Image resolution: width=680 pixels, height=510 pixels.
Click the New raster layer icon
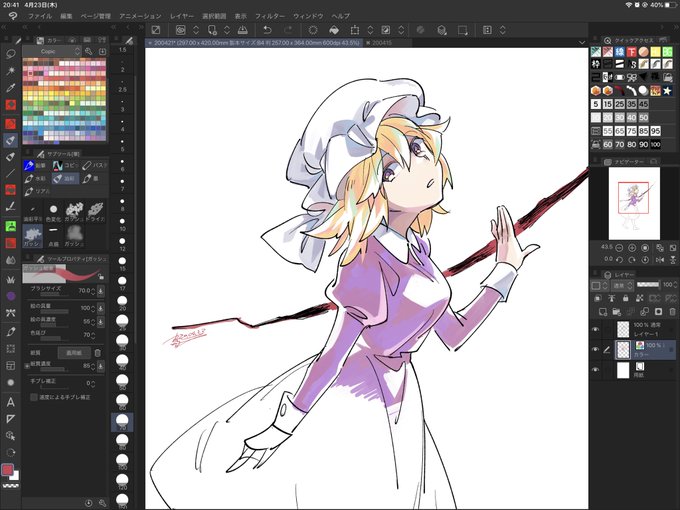coord(602,311)
